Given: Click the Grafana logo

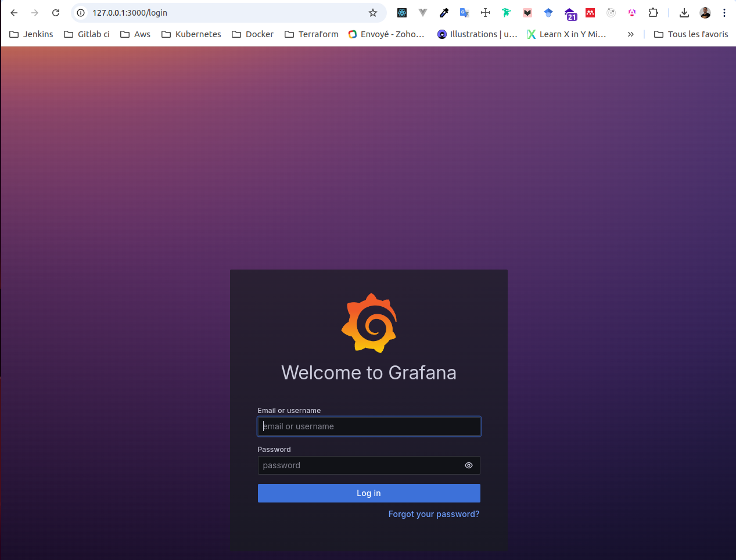Looking at the screenshot, I should [x=369, y=323].
